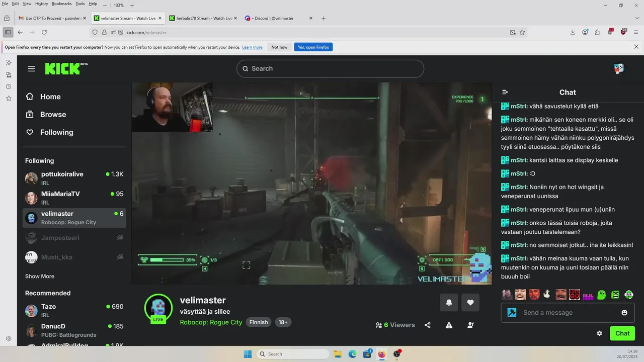The height and width of the screenshot is (362, 644).
Task: Switch to the Use OTP To Proceed tab
Action: point(52,18)
